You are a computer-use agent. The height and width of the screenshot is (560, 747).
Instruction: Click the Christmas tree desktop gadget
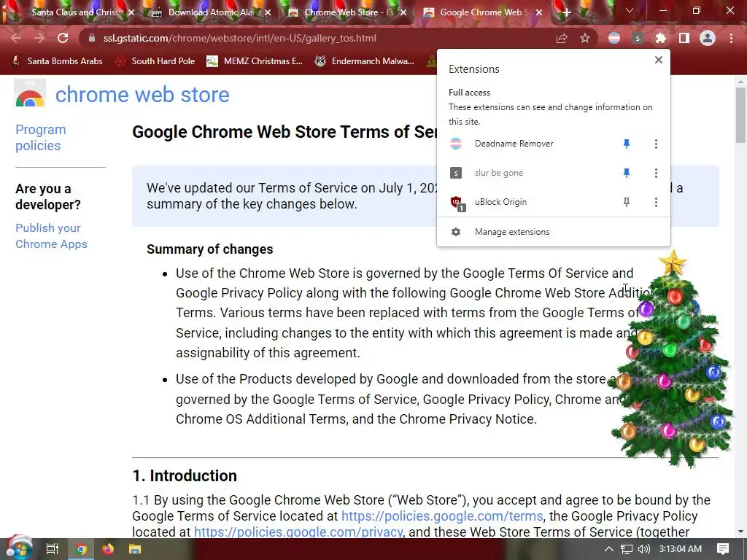(673, 359)
